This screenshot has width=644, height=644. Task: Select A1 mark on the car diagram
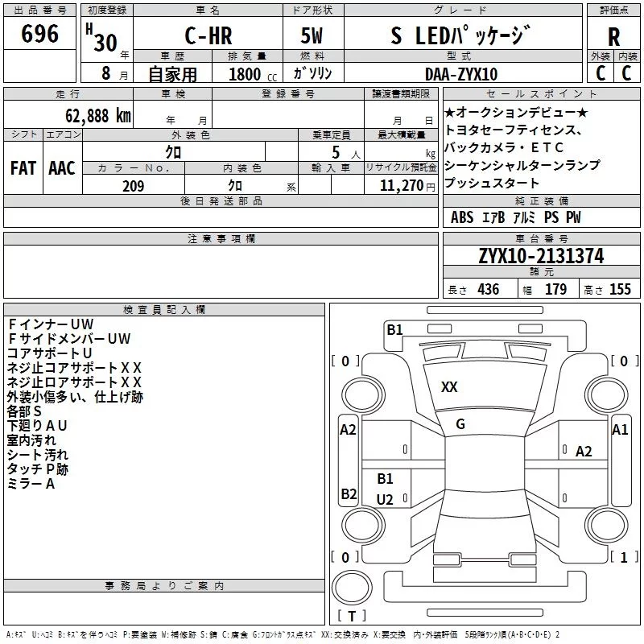tap(620, 430)
